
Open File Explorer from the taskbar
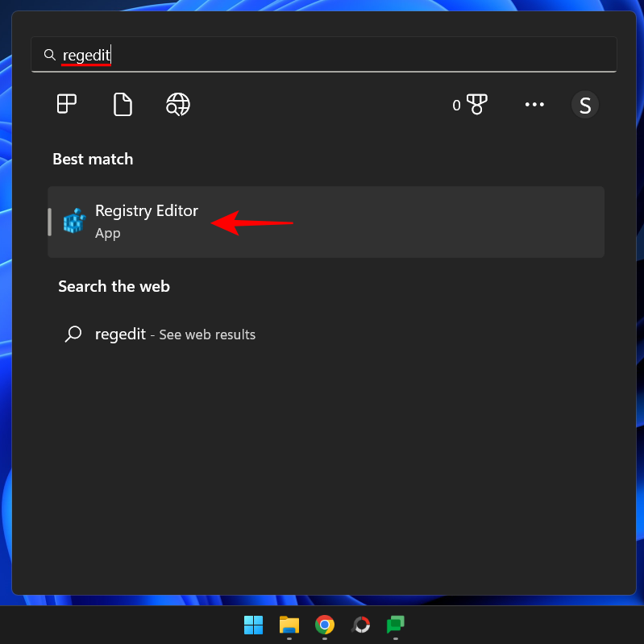[x=289, y=625]
